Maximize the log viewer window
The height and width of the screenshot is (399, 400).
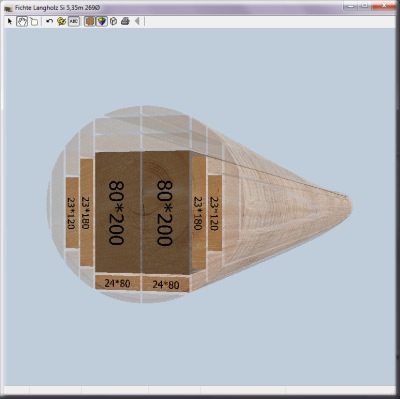click(365, 6)
